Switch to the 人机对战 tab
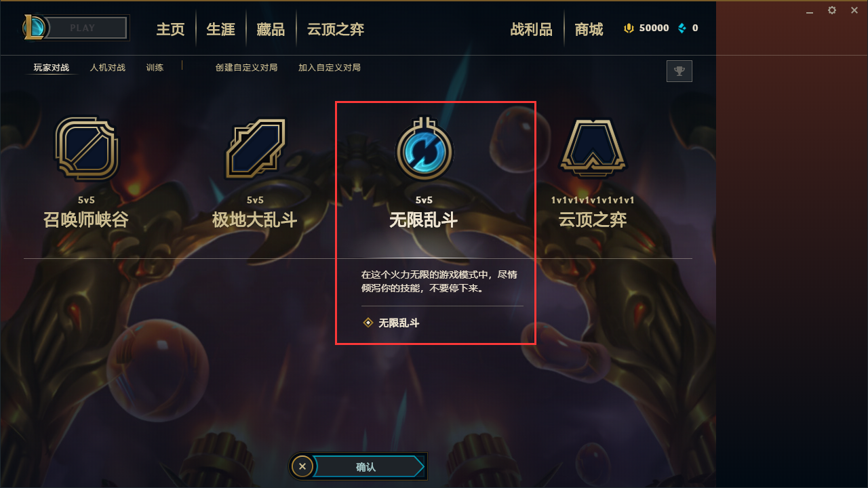The height and width of the screenshot is (488, 868). point(108,68)
